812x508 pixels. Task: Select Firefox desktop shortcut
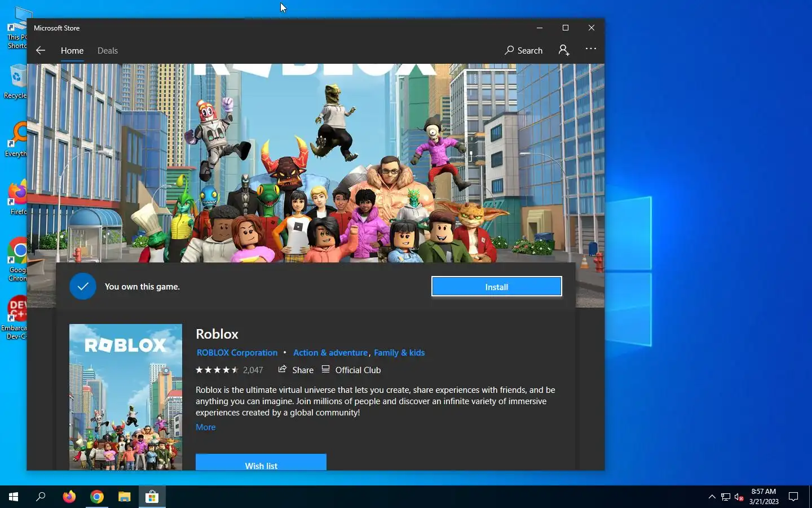coord(17,198)
